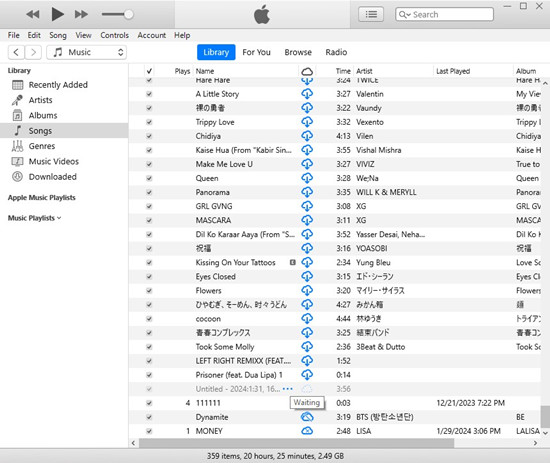The width and height of the screenshot is (550, 463).
Task: Uncheck the Chidiya checkbox
Action: click(149, 136)
